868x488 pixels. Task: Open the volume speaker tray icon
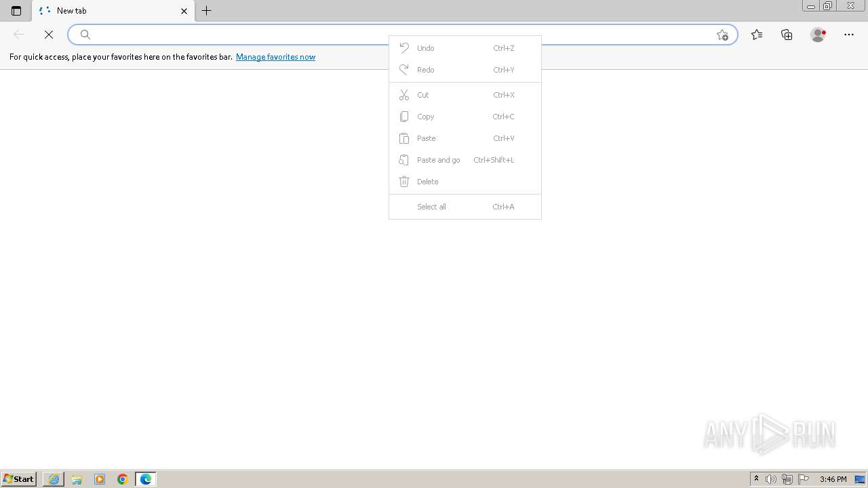(771, 479)
